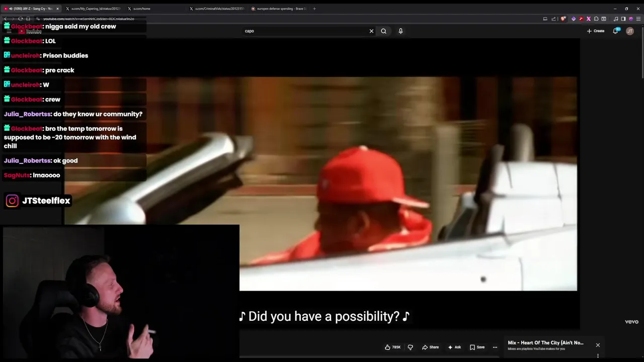Click the 'Mixes are playlists YouTube makes for you' text

pos(536,349)
